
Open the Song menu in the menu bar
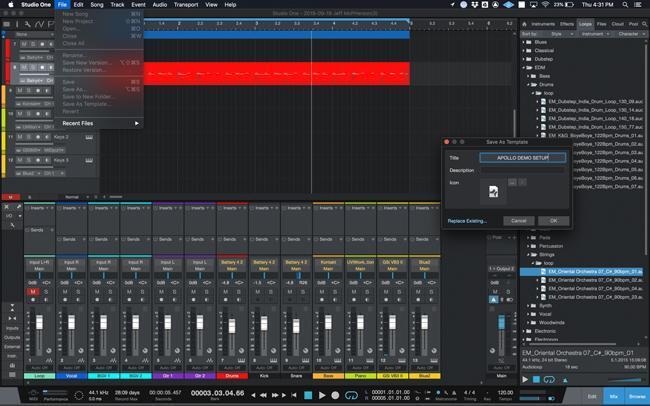(97, 5)
